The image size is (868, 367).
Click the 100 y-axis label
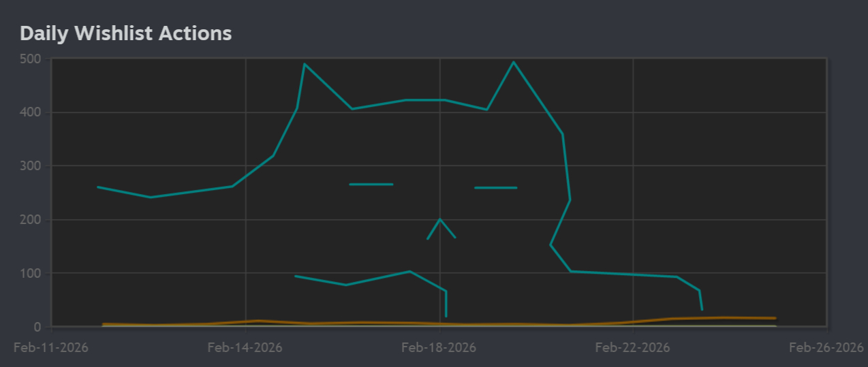pyautogui.click(x=31, y=274)
